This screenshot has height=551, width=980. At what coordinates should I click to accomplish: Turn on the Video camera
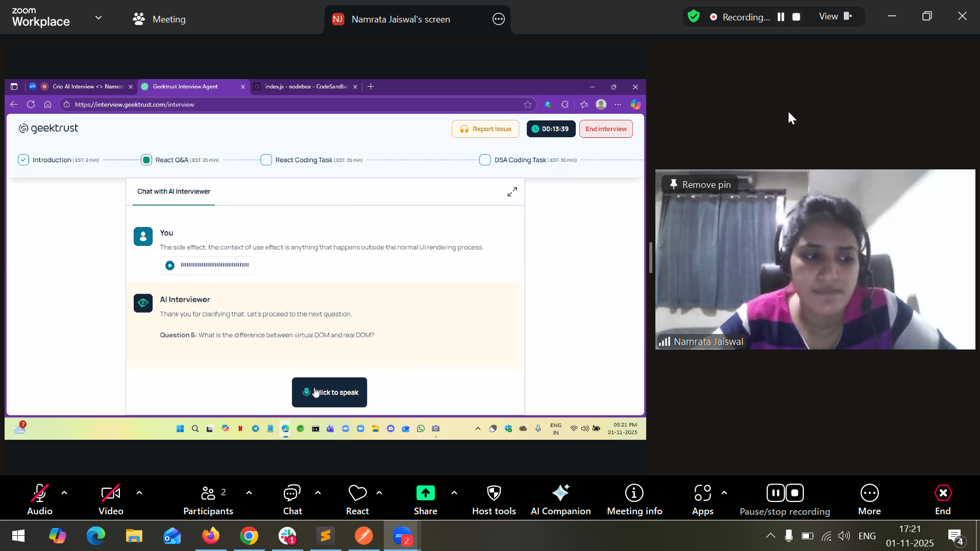pyautogui.click(x=111, y=493)
